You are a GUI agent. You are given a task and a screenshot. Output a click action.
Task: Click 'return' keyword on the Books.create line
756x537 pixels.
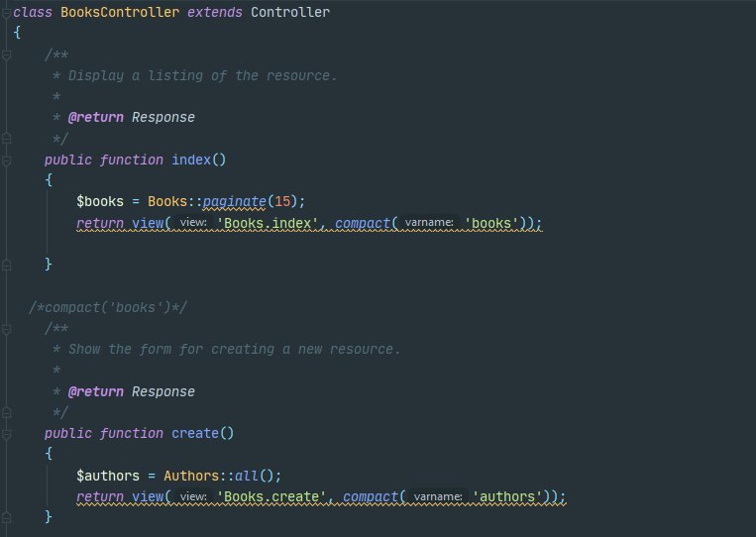100,496
